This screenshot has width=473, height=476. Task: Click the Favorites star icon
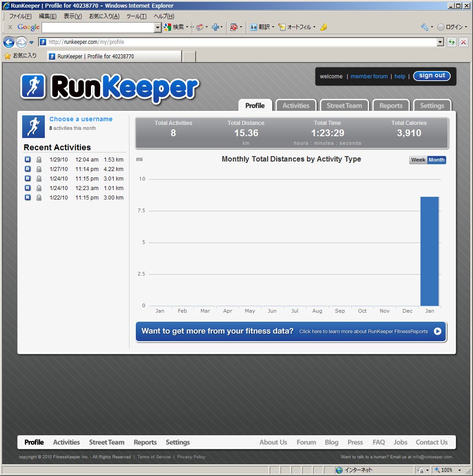point(7,56)
